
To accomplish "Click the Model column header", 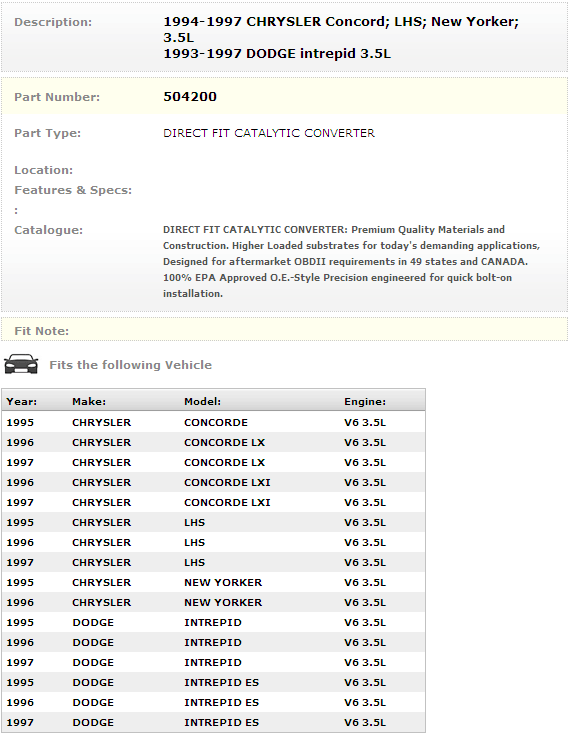I will (202, 402).
